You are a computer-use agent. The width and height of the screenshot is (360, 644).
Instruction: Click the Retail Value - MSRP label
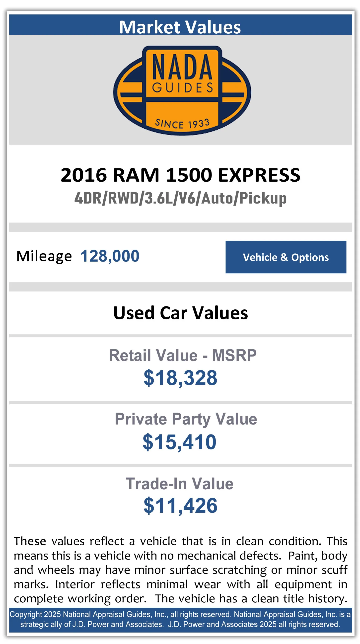(183, 355)
